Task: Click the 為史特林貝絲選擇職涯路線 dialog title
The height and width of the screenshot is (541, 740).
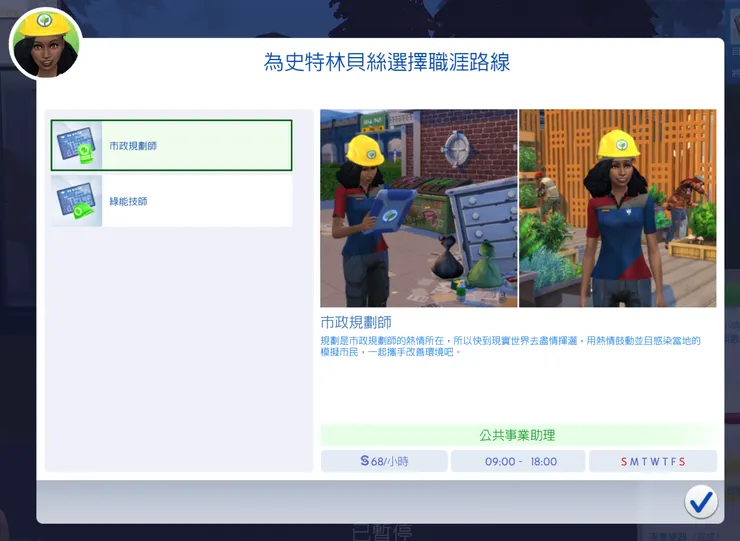Action: [387, 62]
